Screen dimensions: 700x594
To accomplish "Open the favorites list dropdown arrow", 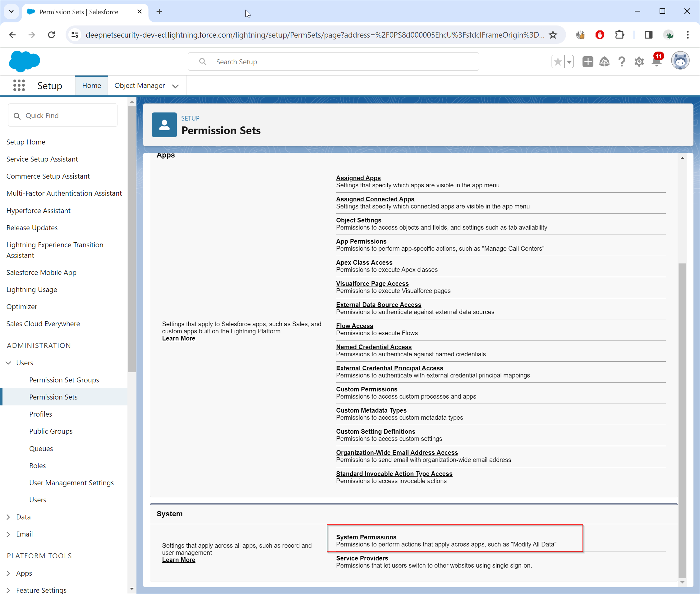I will (569, 62).
